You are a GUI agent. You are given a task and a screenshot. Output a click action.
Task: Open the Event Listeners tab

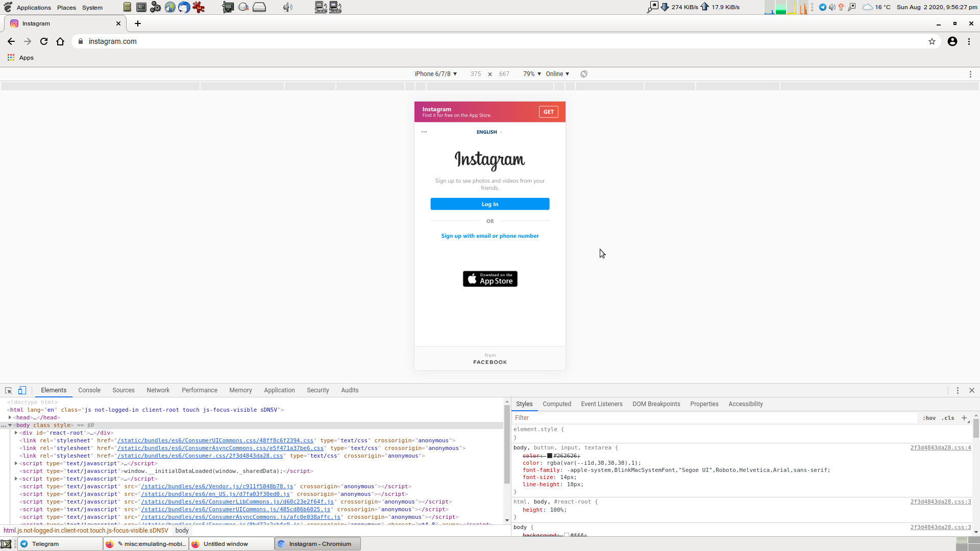point(602,404)
